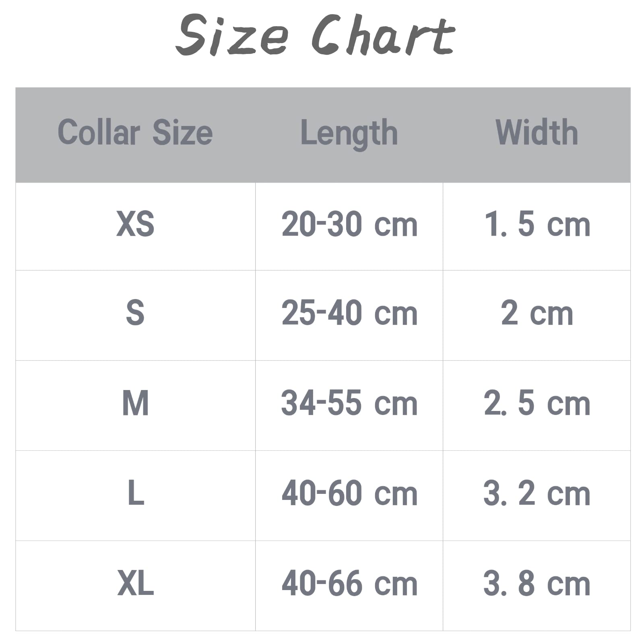
Task: Click the 3.2 cm width cell
Action: [x=537, y=494]
